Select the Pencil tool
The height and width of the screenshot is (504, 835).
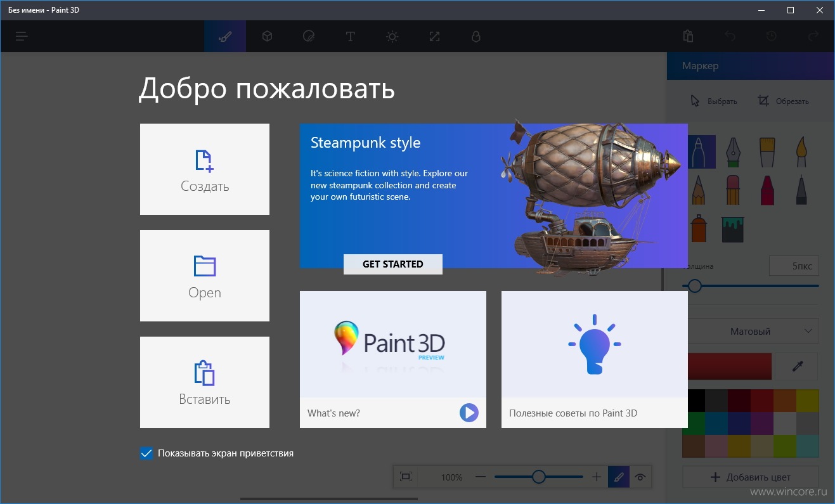[x=699, y=190]
